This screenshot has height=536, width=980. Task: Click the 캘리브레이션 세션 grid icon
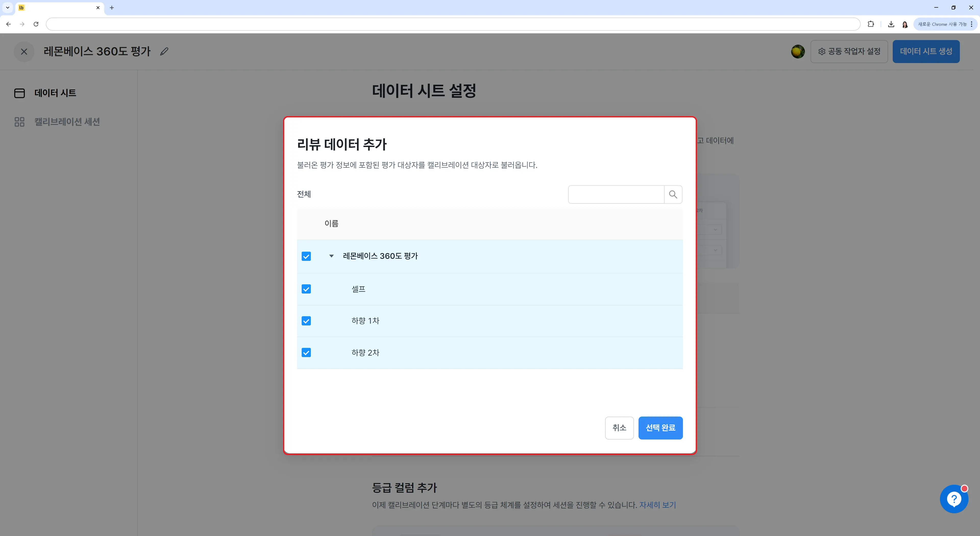[19, 122]
